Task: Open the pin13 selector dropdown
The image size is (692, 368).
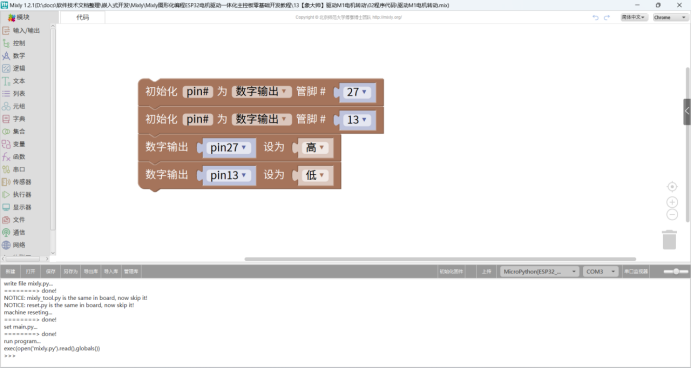Action: point(229,175)
